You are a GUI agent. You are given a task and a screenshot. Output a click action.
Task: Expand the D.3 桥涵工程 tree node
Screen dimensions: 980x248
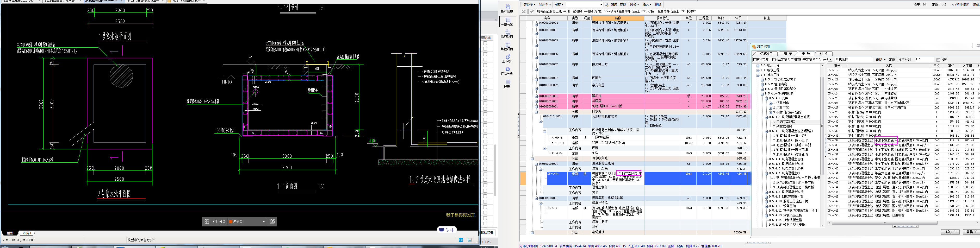pos(758,66)
